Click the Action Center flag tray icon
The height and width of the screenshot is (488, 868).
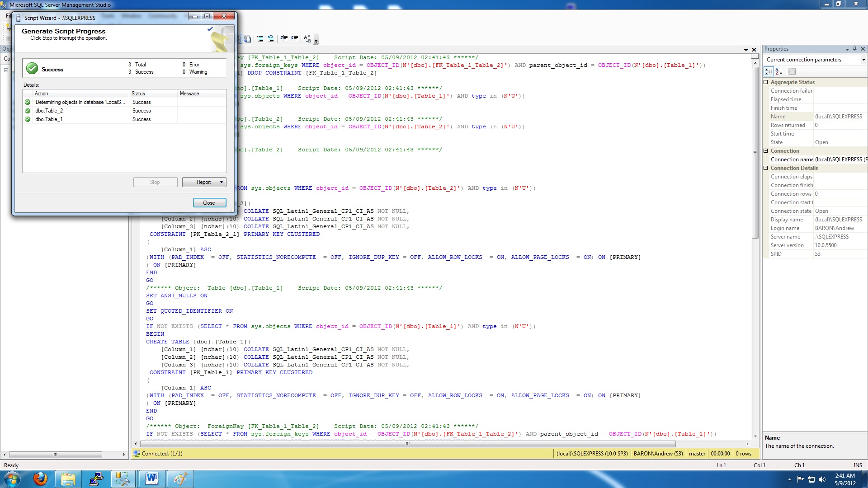point(801,479)
